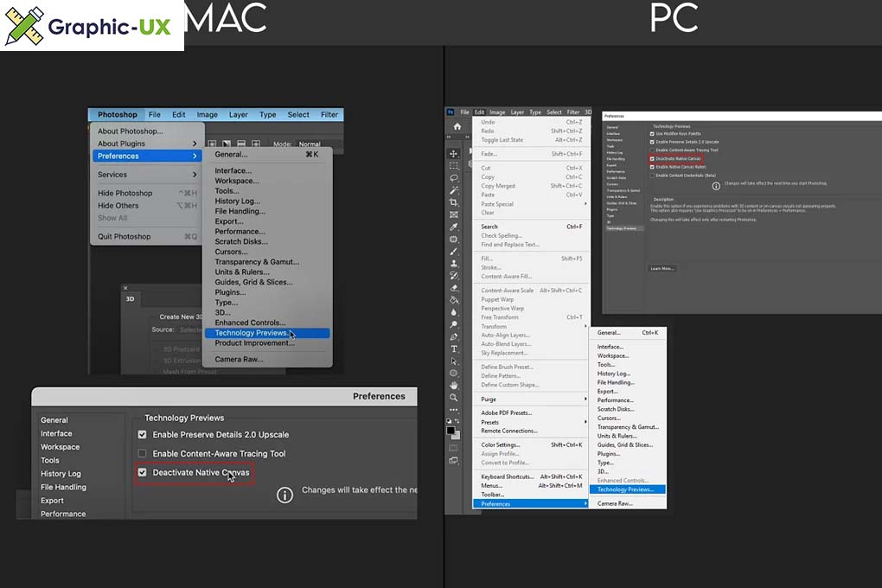
Task: Click the Learn More... button in PC Preferences
Action: [x=662, y=269]
